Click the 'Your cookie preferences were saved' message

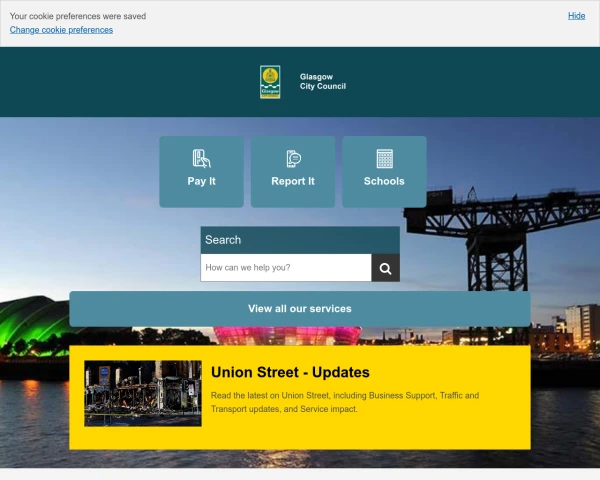[x=78, y=16]
